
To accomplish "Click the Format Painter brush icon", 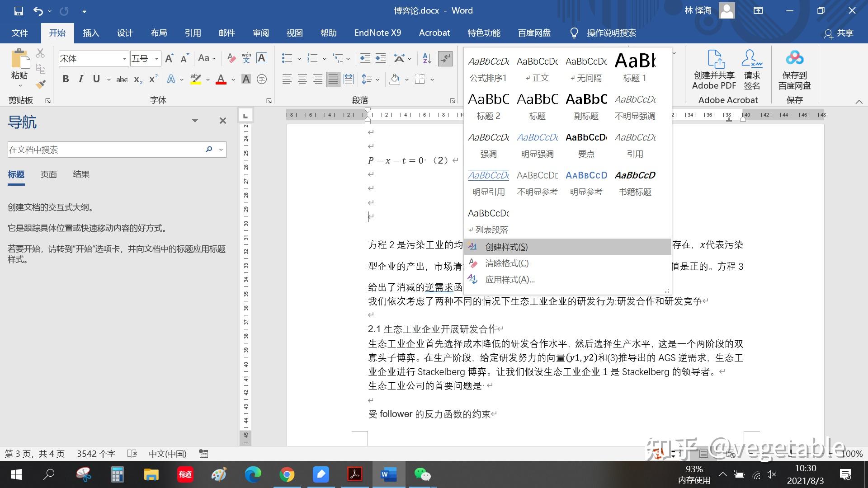I will [x=41, y=84].
